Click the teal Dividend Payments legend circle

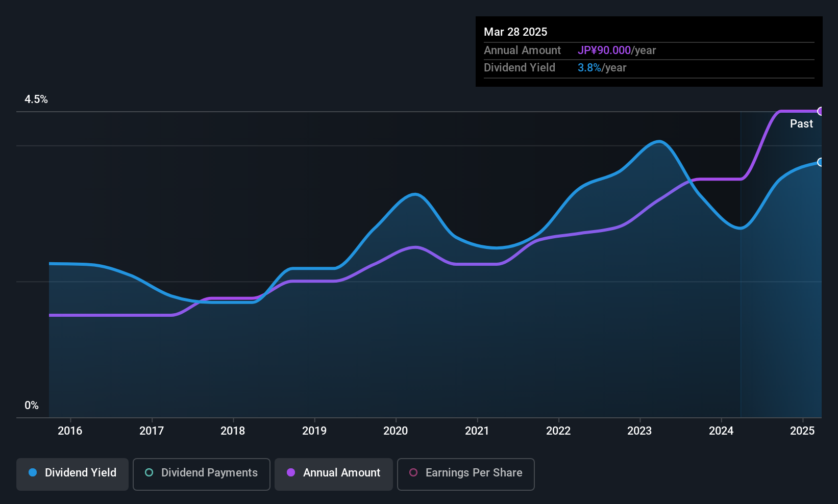[x=149, y=472]
